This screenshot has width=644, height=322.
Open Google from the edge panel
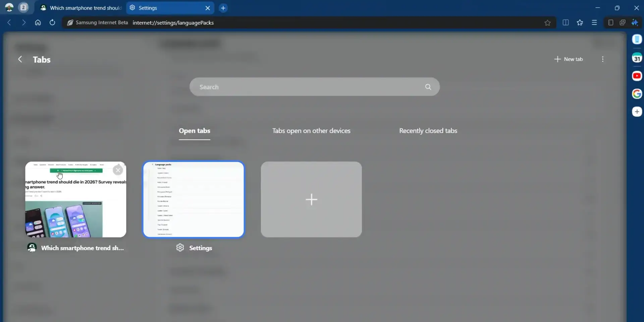[x=637, y=94]
